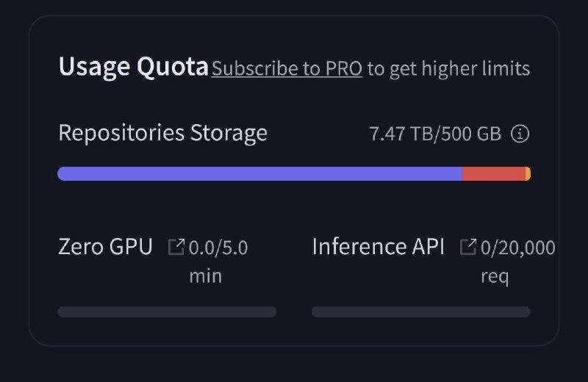The height and width of the screenshot is (382, 588).
Task: Click the "min" unit under Zero GPU
Action: coord(206,276)
